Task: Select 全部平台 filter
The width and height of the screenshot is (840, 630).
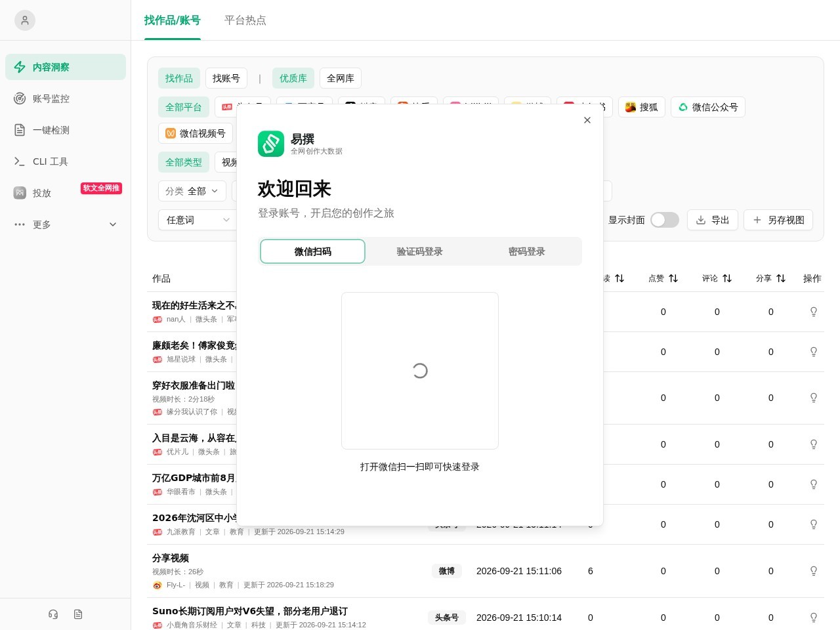Action: tap(184, 107)
